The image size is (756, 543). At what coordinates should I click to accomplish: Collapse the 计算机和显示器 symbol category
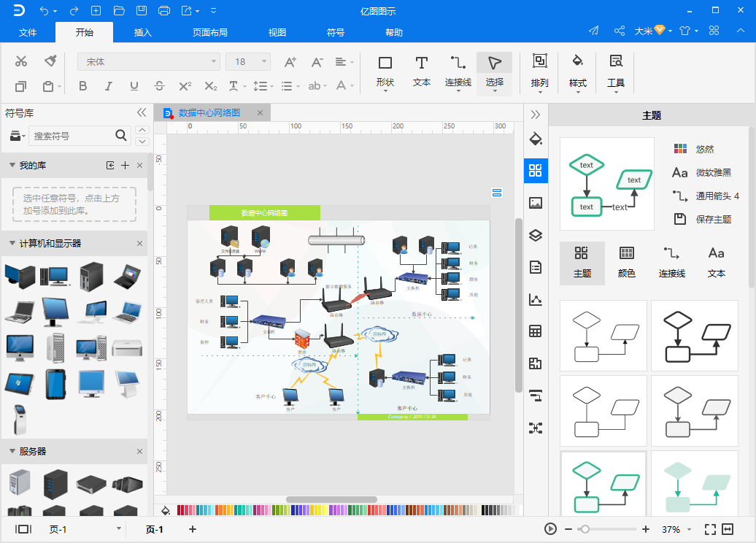coord(12,243)
